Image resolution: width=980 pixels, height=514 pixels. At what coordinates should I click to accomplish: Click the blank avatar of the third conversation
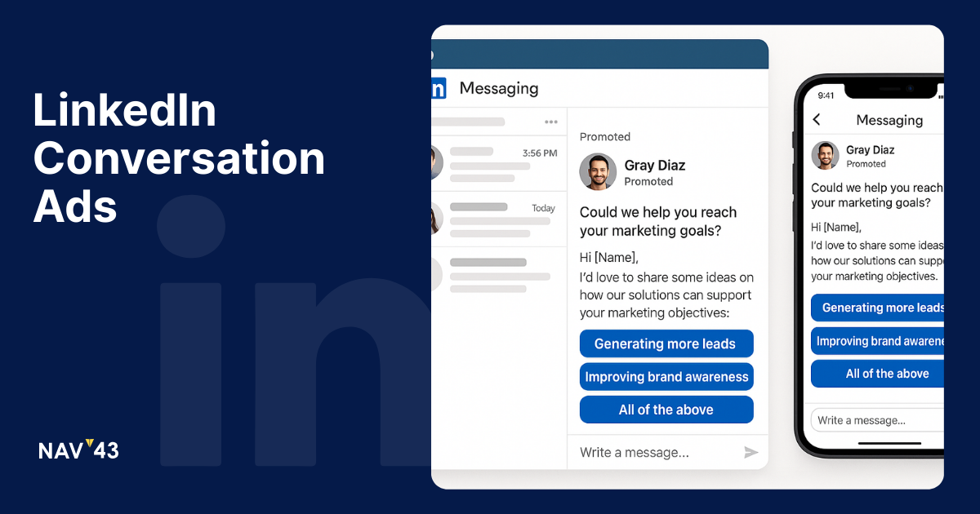436,274
